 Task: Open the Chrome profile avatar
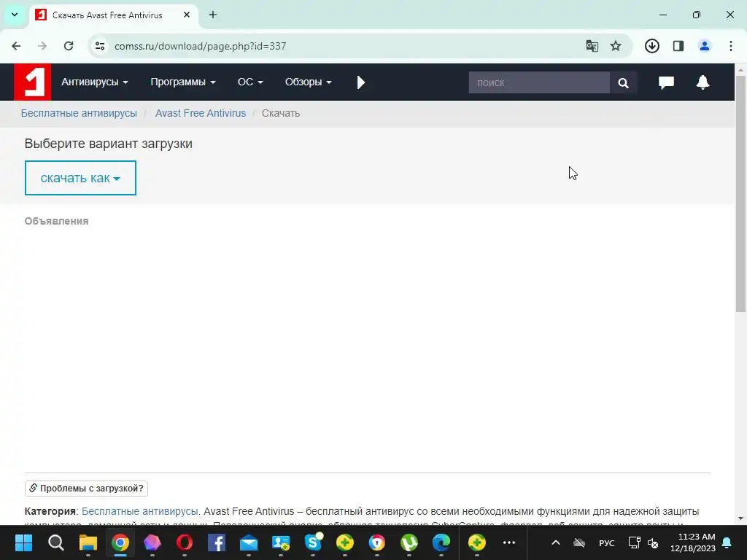705,46
